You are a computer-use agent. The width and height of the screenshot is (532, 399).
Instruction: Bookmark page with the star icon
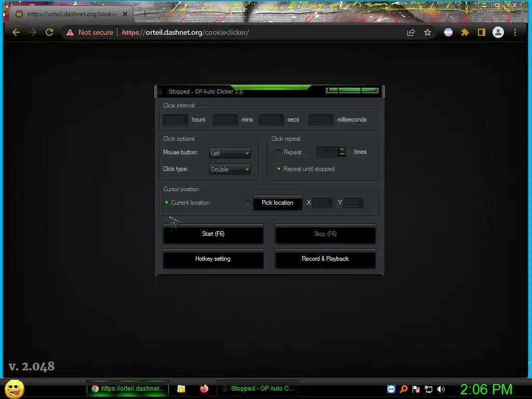click(428, 32)
